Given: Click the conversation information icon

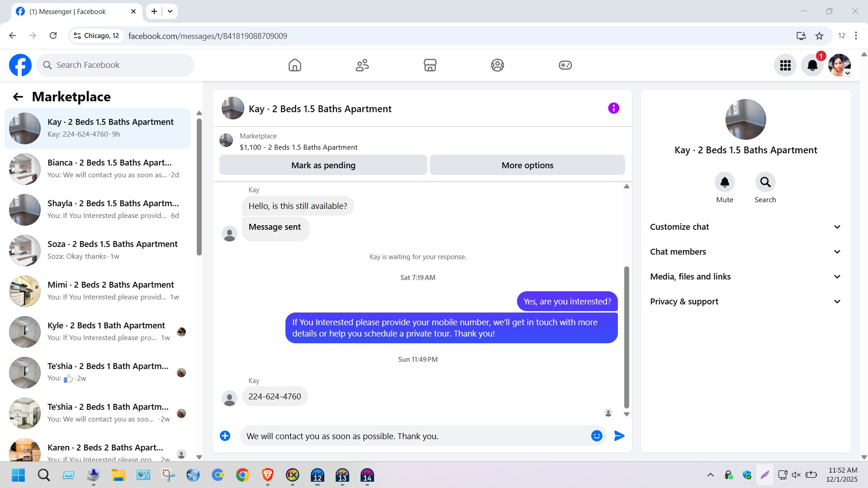Looking at the screenshot, I should click(x=613, y=108).
